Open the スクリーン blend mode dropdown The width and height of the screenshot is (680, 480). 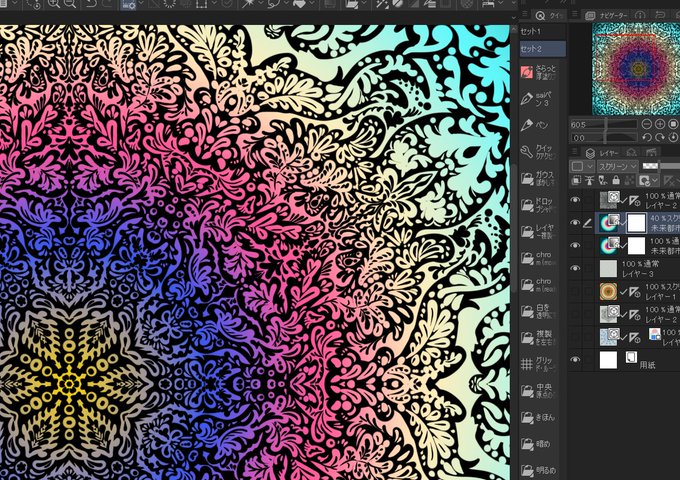(x=618, y=166)
